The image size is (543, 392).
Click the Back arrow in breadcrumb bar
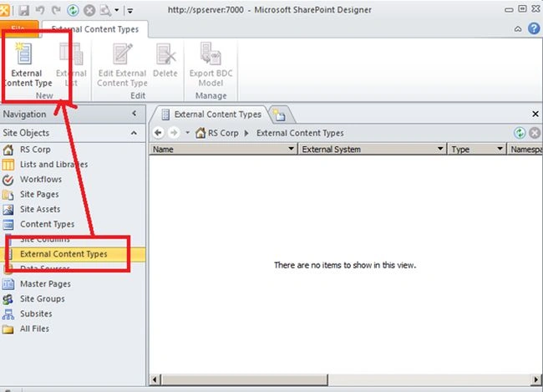pos(159,133)
